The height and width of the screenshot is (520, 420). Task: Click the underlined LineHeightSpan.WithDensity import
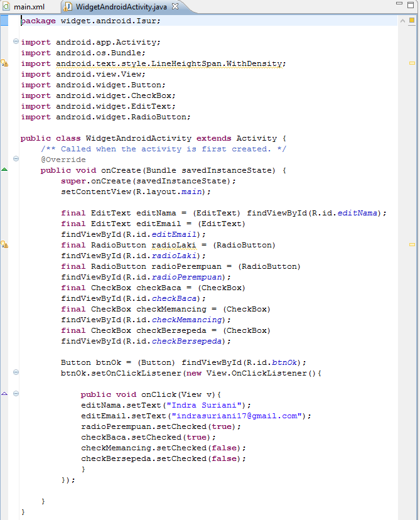[169, 63]
